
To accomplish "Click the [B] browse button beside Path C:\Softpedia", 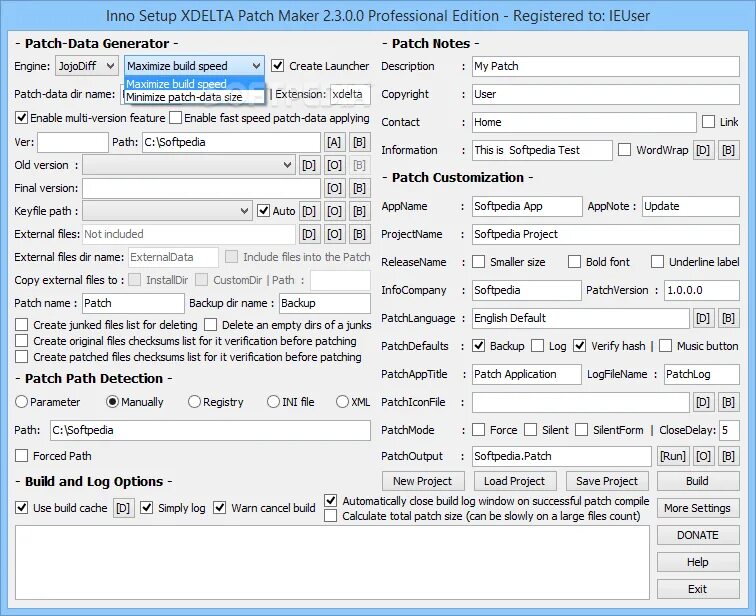I will (x=359, y=142).
